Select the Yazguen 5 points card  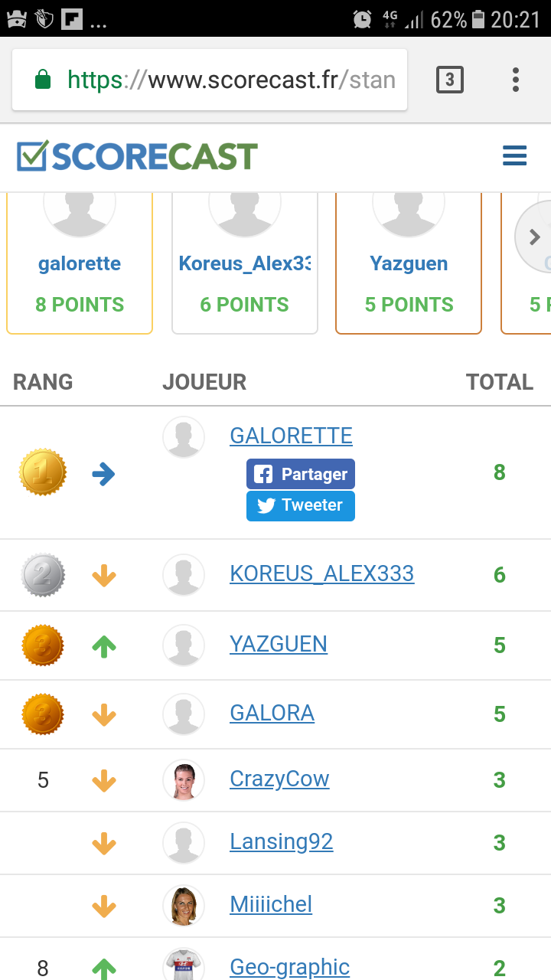[409, 264]
